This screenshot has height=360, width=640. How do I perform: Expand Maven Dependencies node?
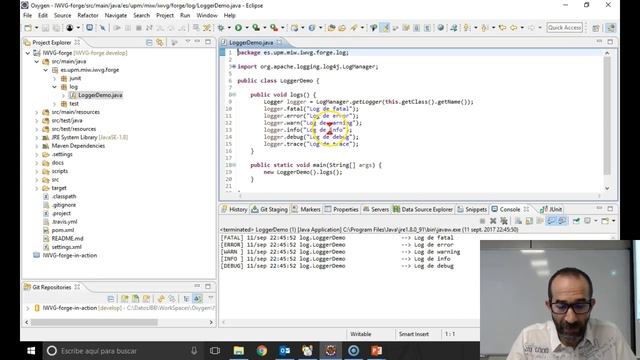[37, 146]
